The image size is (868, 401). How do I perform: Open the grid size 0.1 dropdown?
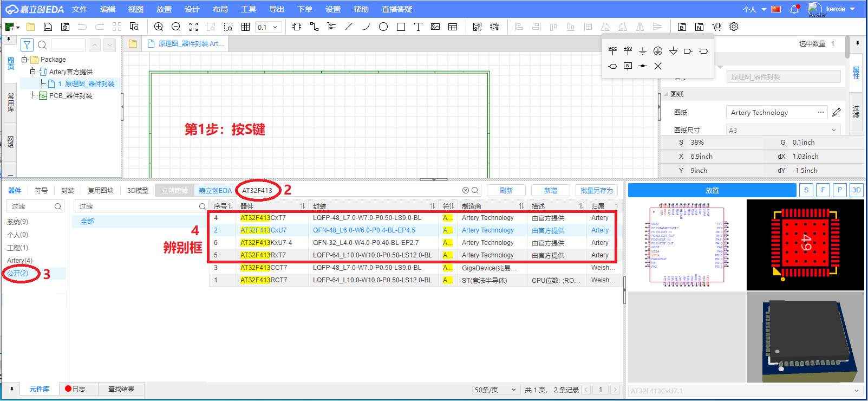click(269, 27)
